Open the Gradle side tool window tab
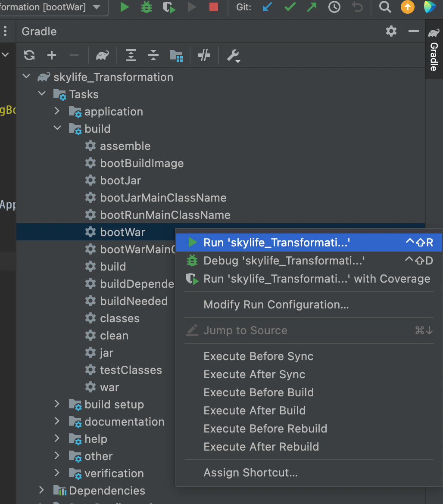Image resolution: width=443 pixels, height=504 pixels. pyautogui.click(x=434, y=50)
